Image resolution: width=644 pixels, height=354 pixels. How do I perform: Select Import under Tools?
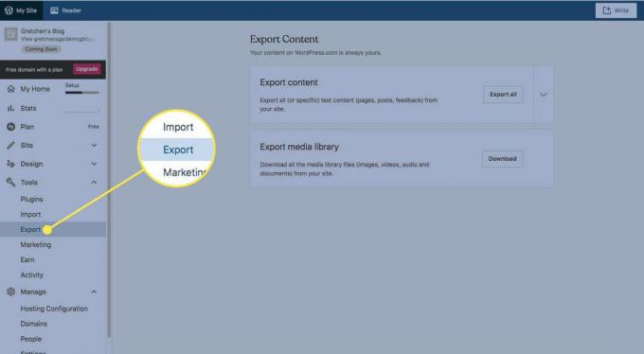[x=30, y=214]
